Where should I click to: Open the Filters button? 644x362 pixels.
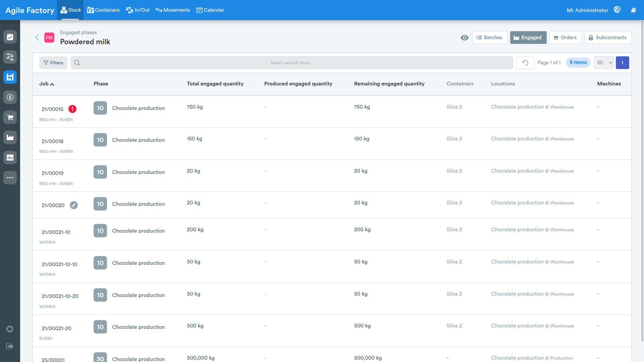(x=53, y=63)
